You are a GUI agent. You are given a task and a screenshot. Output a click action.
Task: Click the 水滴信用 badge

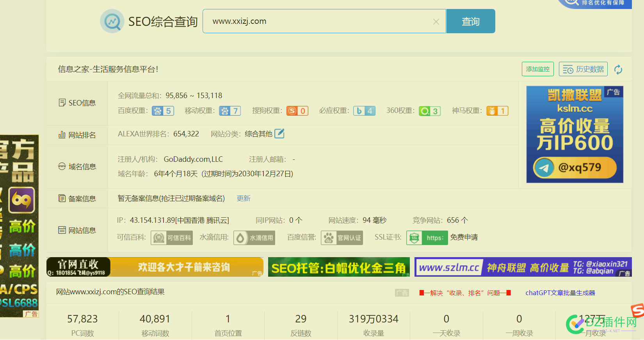click(x=254, y=238)
